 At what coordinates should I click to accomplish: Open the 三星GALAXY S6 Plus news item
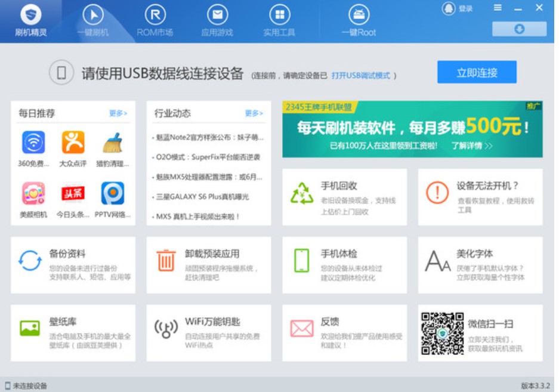click(202, 196)
